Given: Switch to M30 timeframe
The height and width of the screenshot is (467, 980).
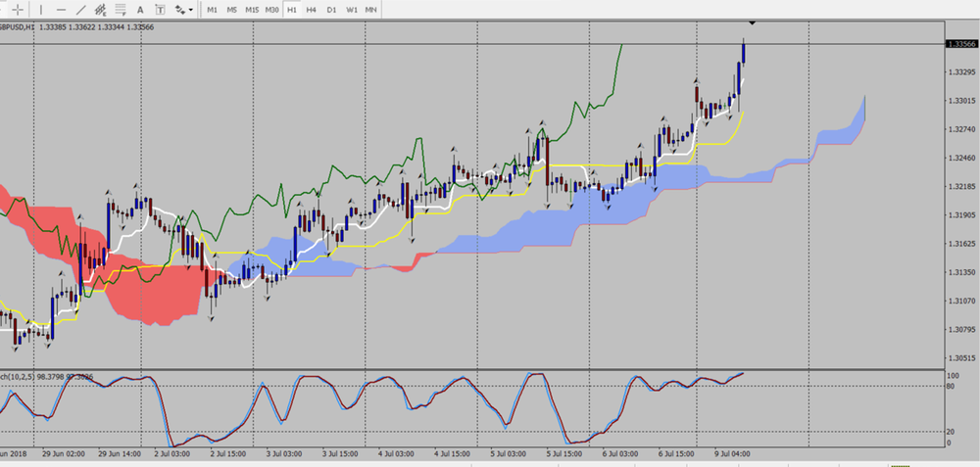Looking at the screenshot, I should [x=271, y=10].
